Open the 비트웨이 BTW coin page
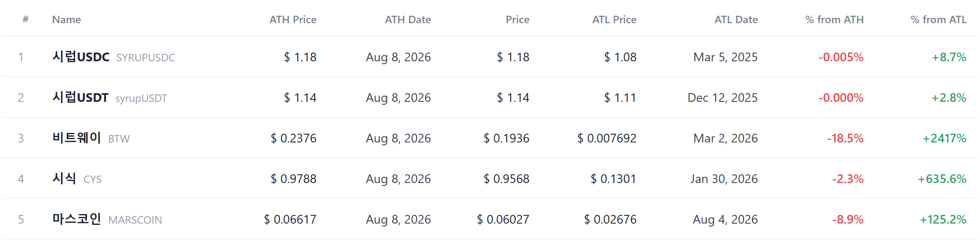980x241 pixels. click(x=77, y=138)
